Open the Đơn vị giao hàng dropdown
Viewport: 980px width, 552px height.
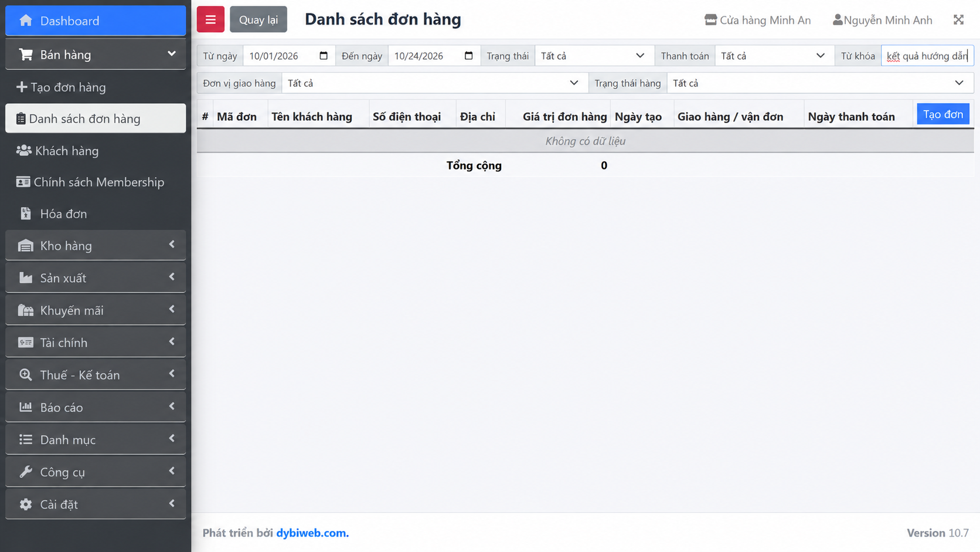pyautogui.click(x=435, y=83)
